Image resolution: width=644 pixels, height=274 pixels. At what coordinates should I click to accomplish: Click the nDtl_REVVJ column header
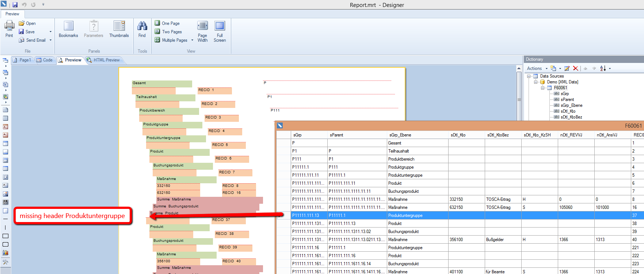[x=576, y=135]
